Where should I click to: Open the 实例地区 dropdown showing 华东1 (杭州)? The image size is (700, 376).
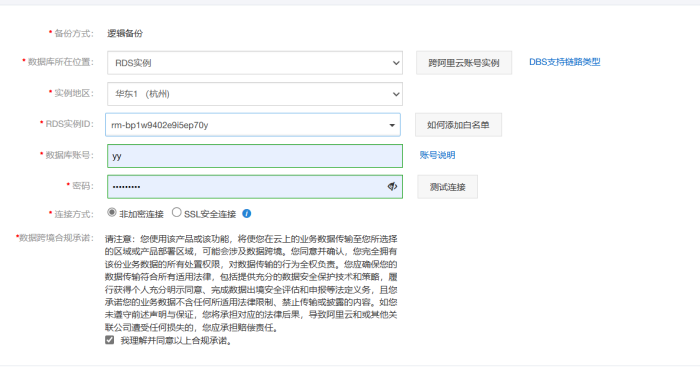255,94
